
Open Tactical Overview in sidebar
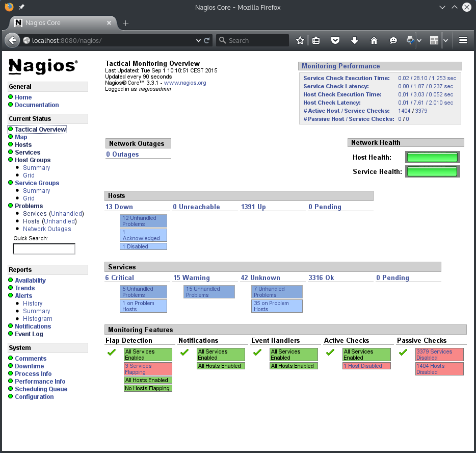40,130
